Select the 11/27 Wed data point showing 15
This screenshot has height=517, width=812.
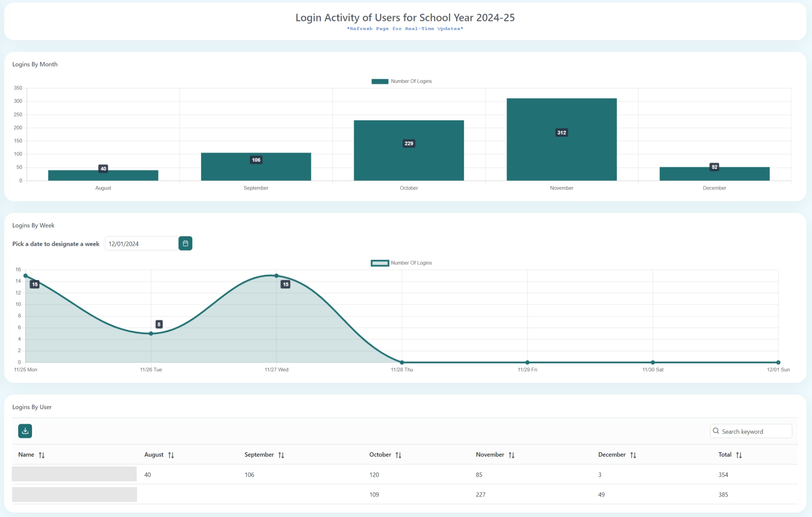276,276
